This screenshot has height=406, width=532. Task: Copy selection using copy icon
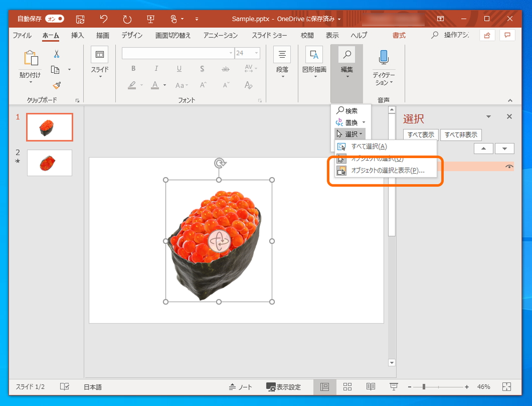55,70
